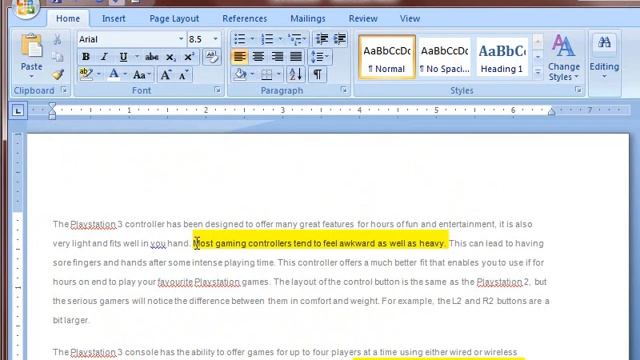
Task: Click the Sort A-Z icon
Action: pos(296,74)
